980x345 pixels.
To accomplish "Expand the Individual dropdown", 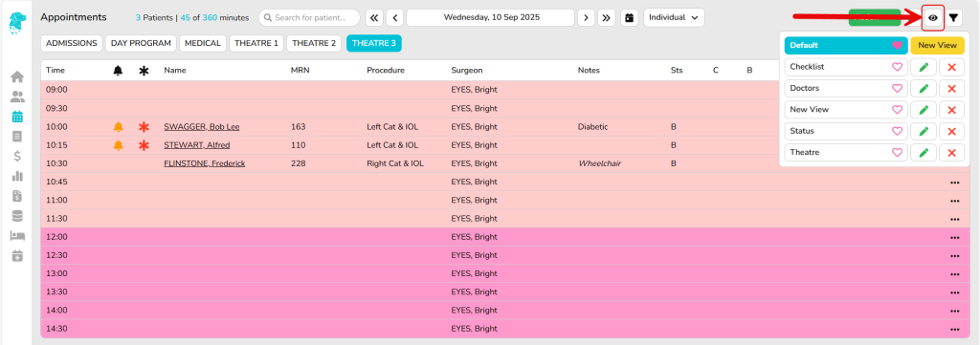I will [x=674, y=17].
